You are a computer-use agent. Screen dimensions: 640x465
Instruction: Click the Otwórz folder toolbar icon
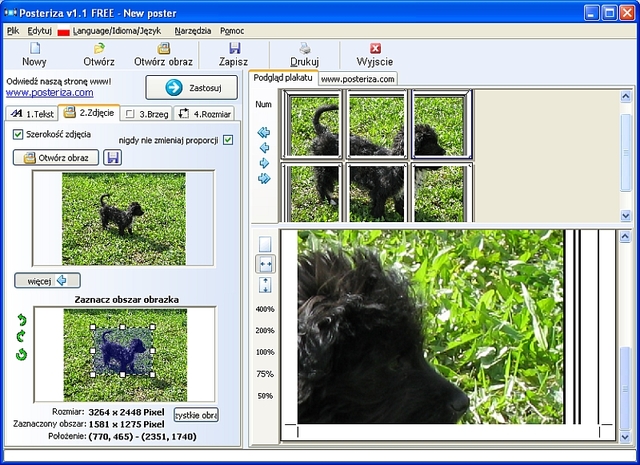click(x=99, y=48)
